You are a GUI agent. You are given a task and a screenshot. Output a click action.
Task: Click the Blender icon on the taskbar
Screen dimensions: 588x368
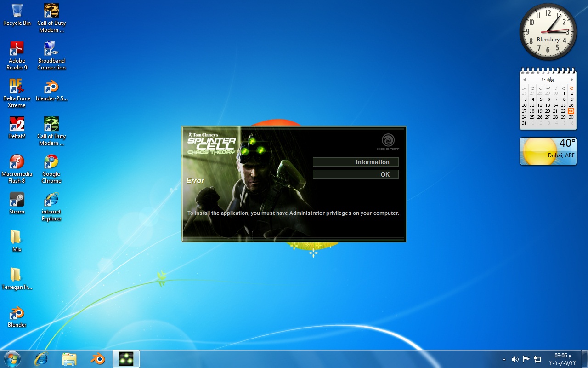click(98, 359)
